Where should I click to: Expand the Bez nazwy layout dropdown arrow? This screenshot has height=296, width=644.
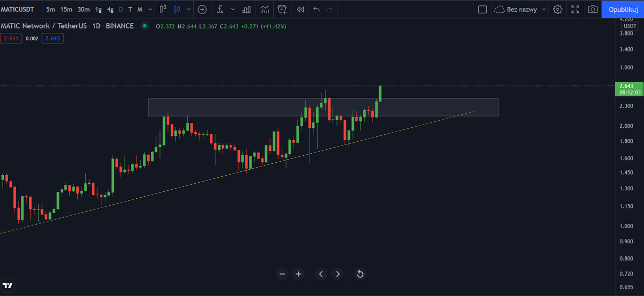tap(545, 9)
